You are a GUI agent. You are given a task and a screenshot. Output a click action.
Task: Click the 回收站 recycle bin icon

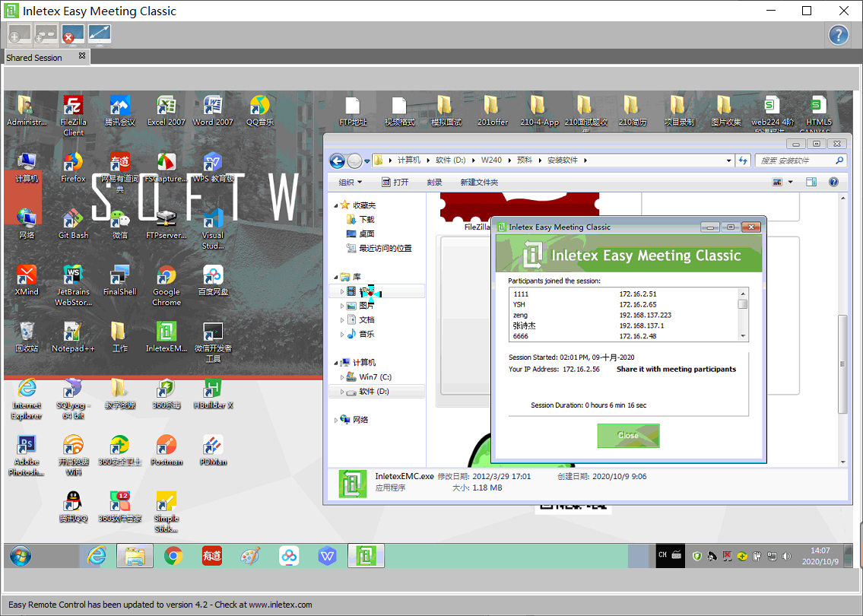27,338
